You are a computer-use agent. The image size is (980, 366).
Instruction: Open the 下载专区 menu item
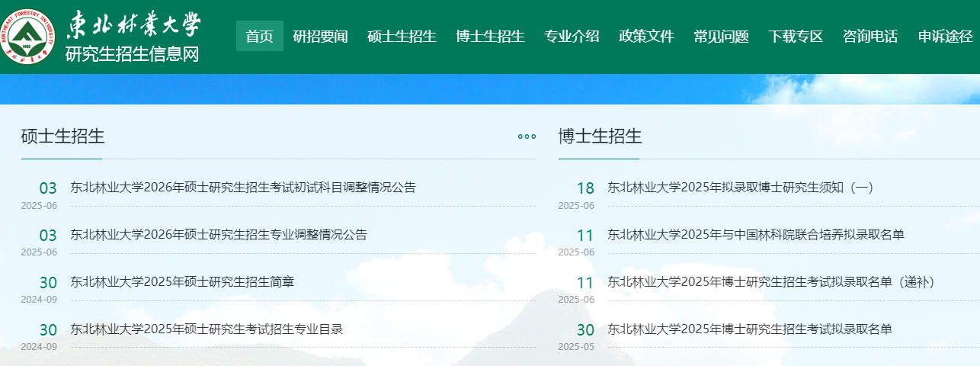point(796,36)
